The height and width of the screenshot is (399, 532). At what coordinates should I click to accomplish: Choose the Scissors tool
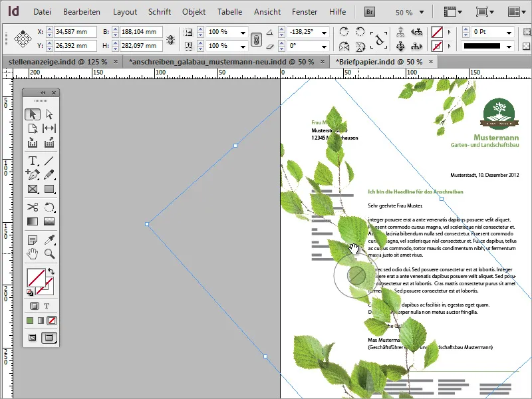tap(33, 207)
